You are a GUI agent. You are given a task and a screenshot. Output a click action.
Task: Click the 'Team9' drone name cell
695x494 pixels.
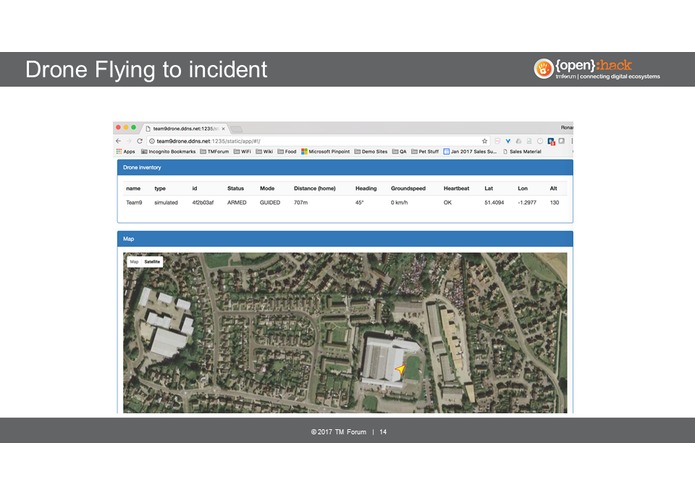tap(134, 202)
